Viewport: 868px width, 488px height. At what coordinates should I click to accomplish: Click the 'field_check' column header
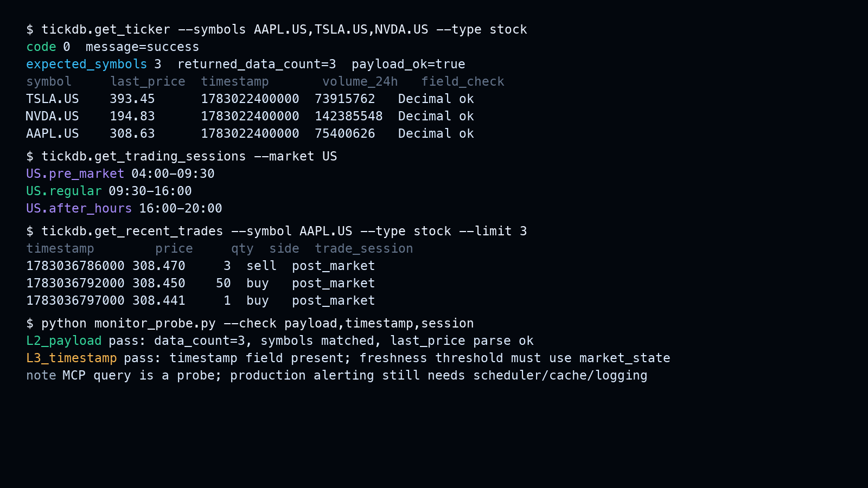(463, 82)
